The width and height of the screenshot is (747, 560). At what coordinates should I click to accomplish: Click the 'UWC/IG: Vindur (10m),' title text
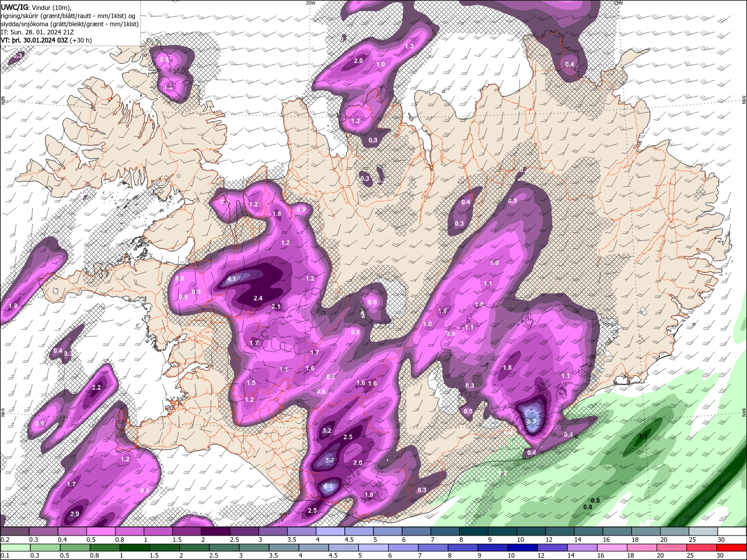36,6
